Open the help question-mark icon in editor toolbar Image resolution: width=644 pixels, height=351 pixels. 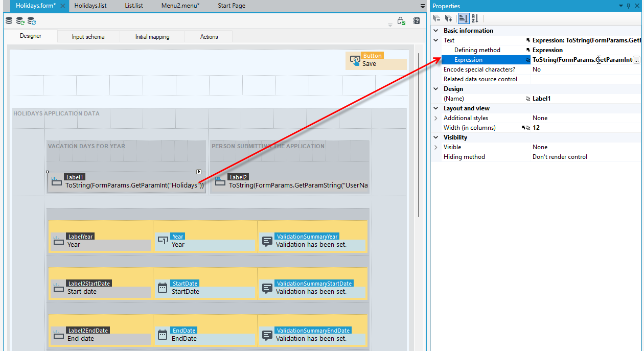(x=417, y=21)
